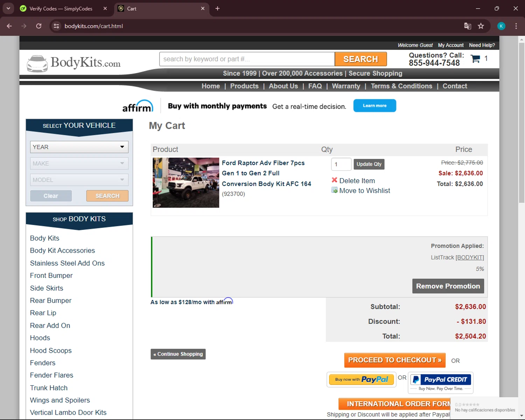Click site information icon in address bar

click(x=56, y=26)
